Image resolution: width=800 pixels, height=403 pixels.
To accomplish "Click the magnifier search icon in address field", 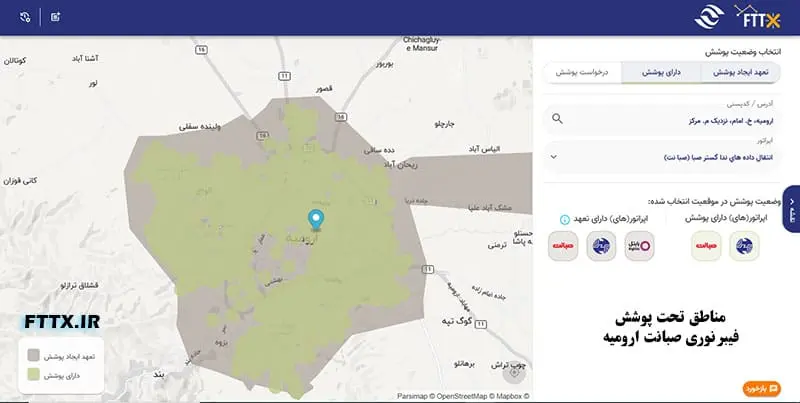I will tap(557, 119).
